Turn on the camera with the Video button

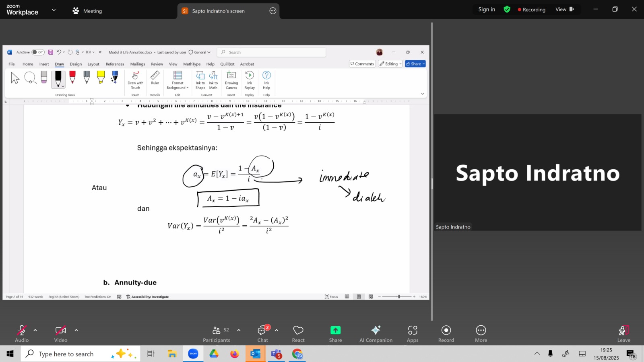tap(61, 331)
